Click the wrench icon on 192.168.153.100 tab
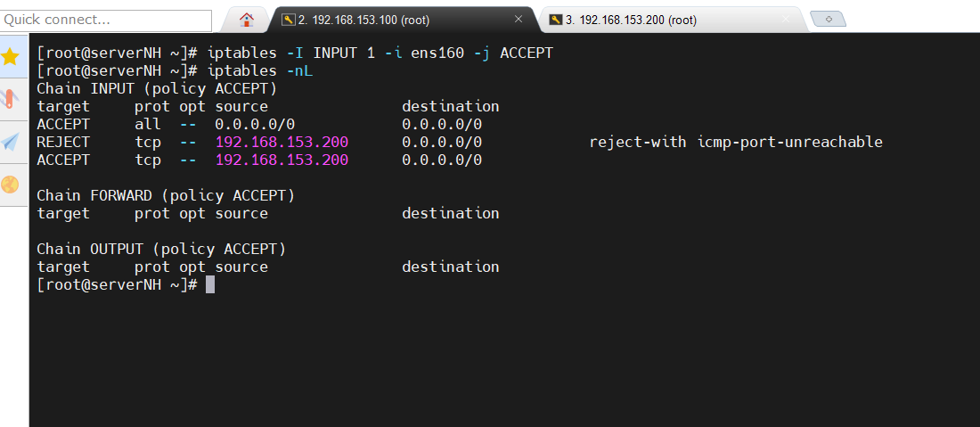Viewport: 980px width, 427px height. pyautogui.click(x=288, y=20)
